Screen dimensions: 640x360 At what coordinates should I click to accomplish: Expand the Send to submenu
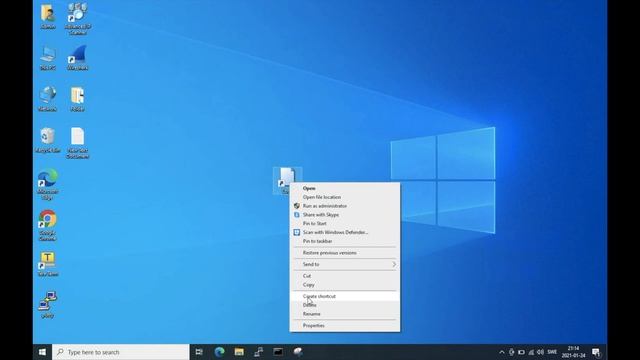click(345, 264)
